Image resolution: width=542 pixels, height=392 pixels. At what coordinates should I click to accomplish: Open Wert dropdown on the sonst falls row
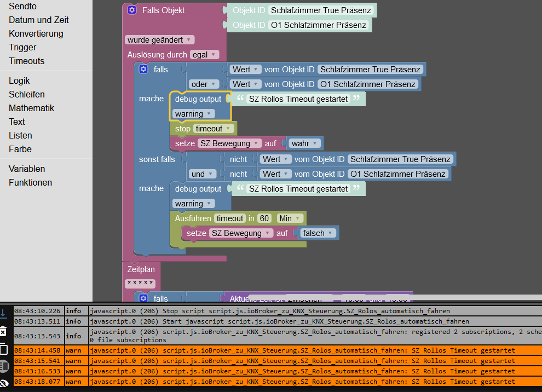click(x=275, y=159)
